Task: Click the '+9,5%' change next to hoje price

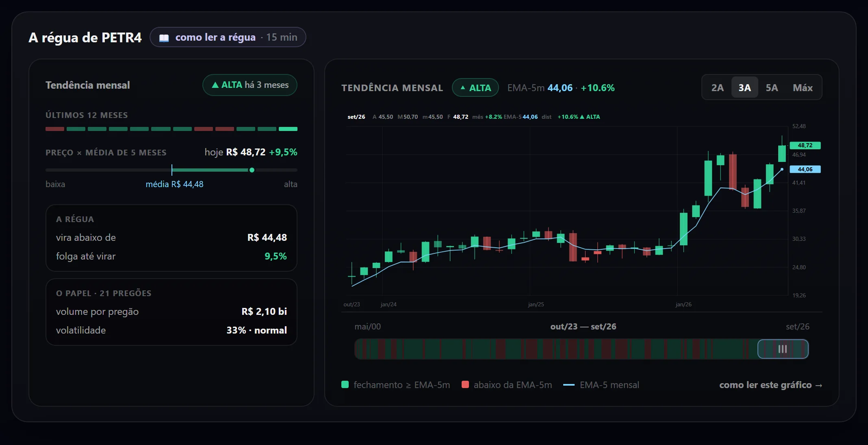Action: [x=283, y=152]
